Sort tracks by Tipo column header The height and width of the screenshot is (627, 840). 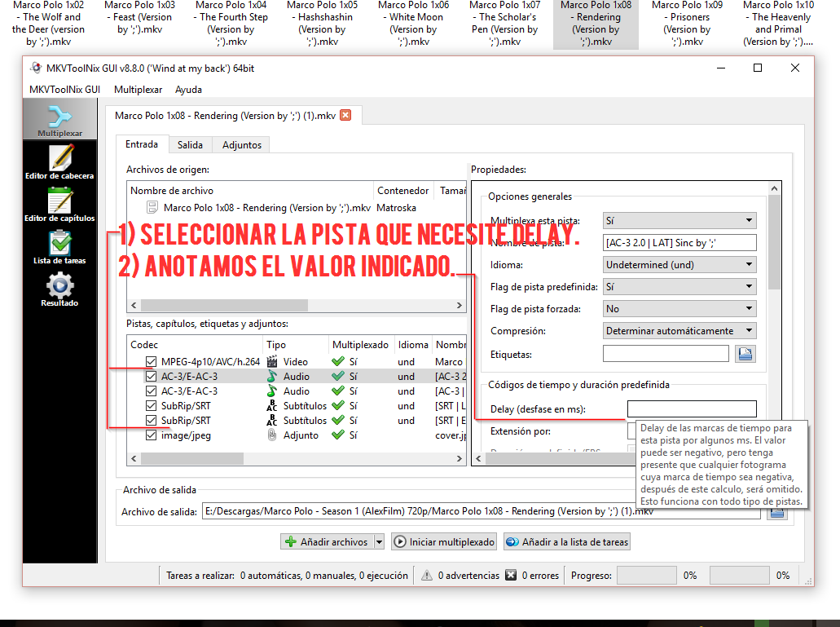click(295, 345)
